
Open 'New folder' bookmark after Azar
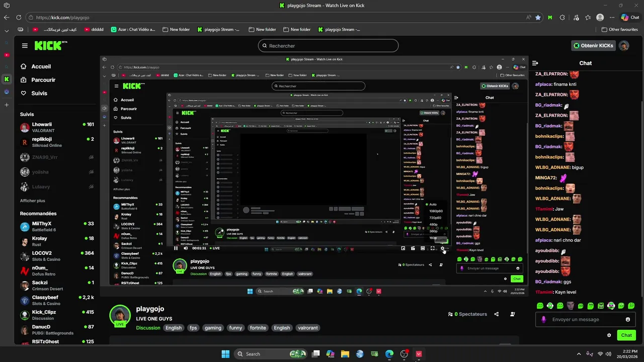176,30
